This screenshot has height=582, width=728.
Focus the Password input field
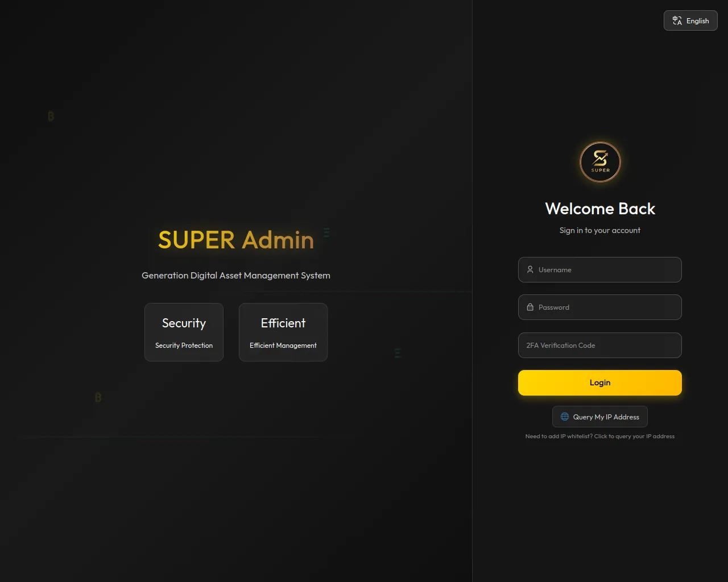600,307
